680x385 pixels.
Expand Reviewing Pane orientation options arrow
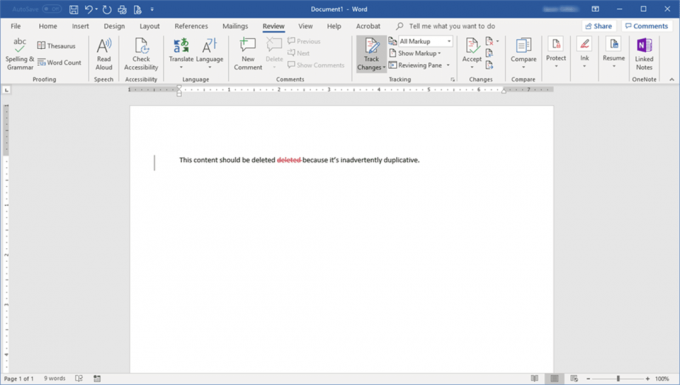pyautogui.click(x=448, y=65)
